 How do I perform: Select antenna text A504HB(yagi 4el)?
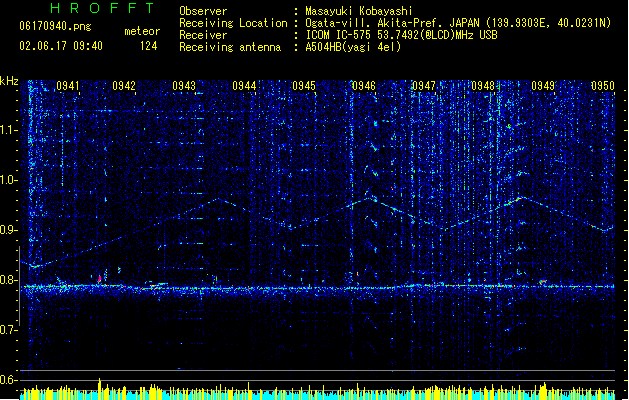(x=353, y=47)
